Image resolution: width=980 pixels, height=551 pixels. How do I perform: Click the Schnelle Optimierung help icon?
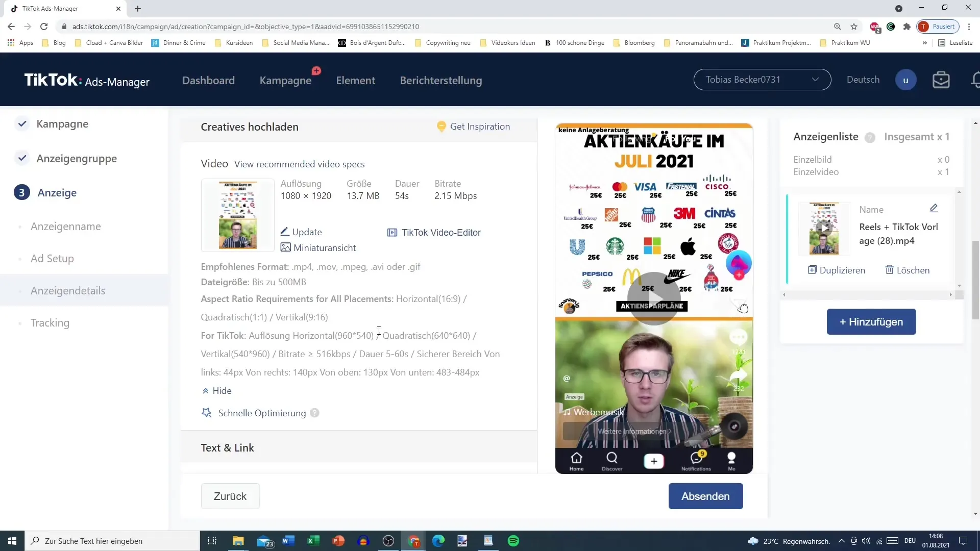(314, 412)
